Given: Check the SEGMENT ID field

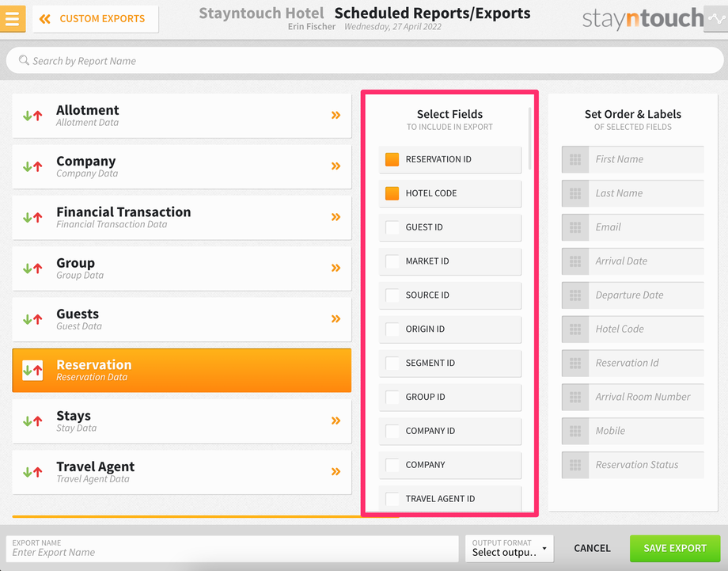Looking at the screenshot, I should (392, 363).
